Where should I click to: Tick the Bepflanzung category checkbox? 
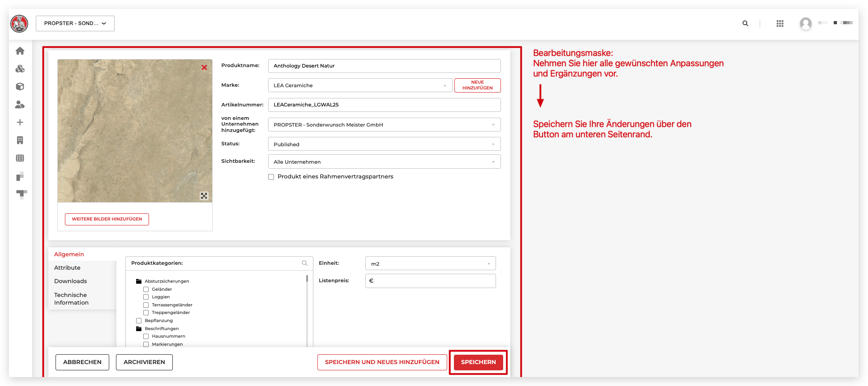point(139,321)
